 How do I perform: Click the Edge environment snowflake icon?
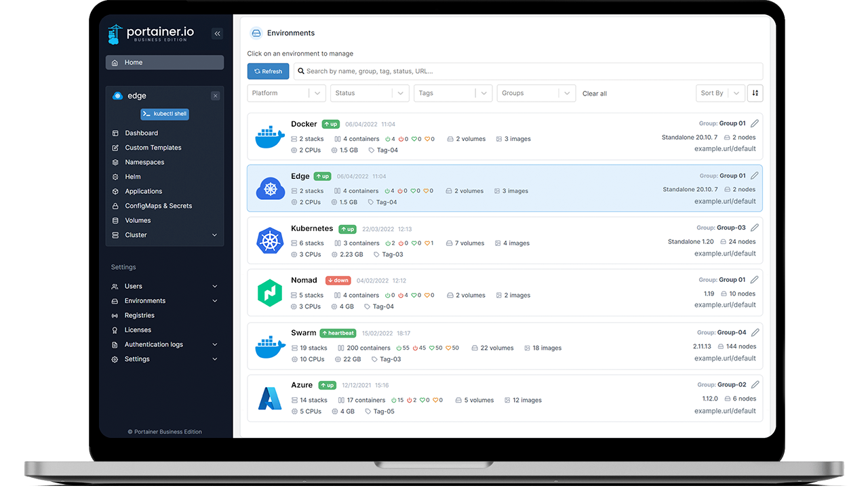point(270,188)
